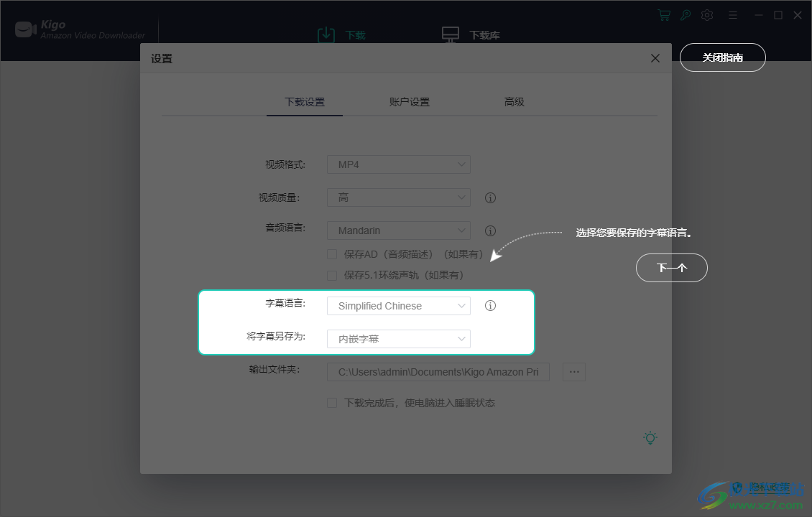
Task: Browse output folder with ellipsis button
Action: coord(573,372)
